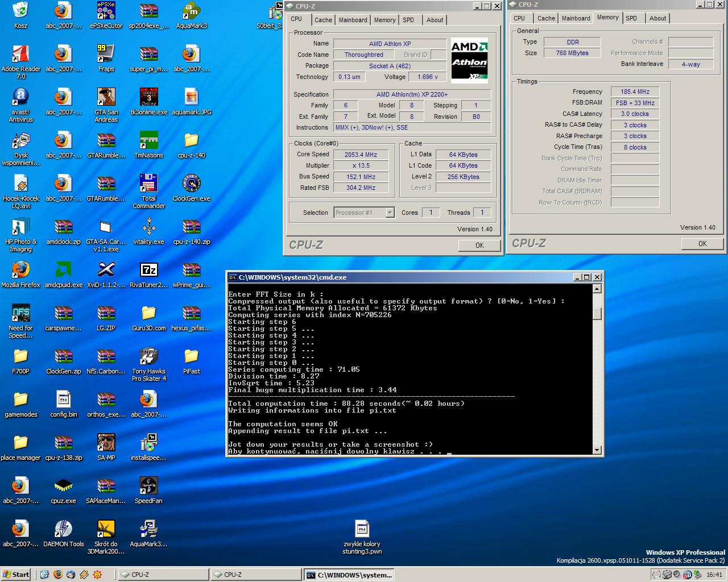
Task: Click the AMD Athlon XP logo
Action: pos(469,61)
